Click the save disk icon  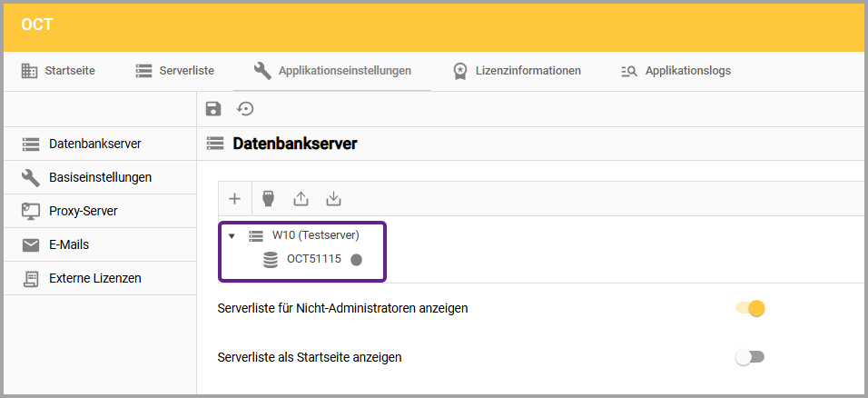[213, 109]
